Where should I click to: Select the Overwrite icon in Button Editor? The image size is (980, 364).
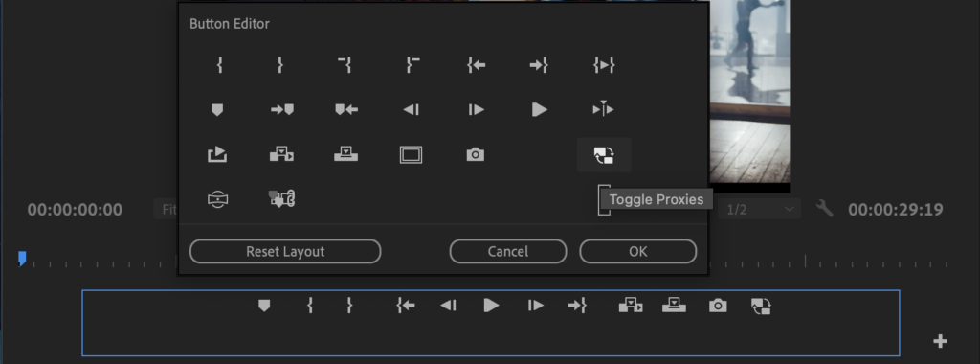tap(345, 154)
